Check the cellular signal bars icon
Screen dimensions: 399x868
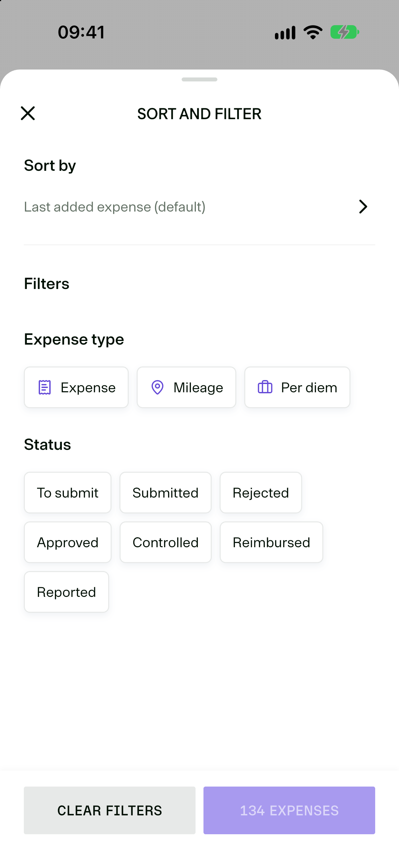pyautogui.click(x=285, y=33)
